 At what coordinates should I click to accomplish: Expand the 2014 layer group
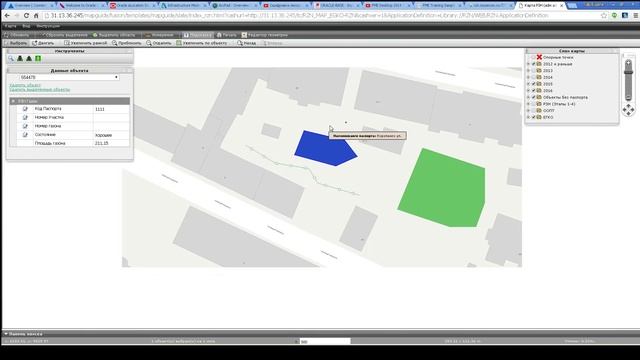[x=529, y=77]
